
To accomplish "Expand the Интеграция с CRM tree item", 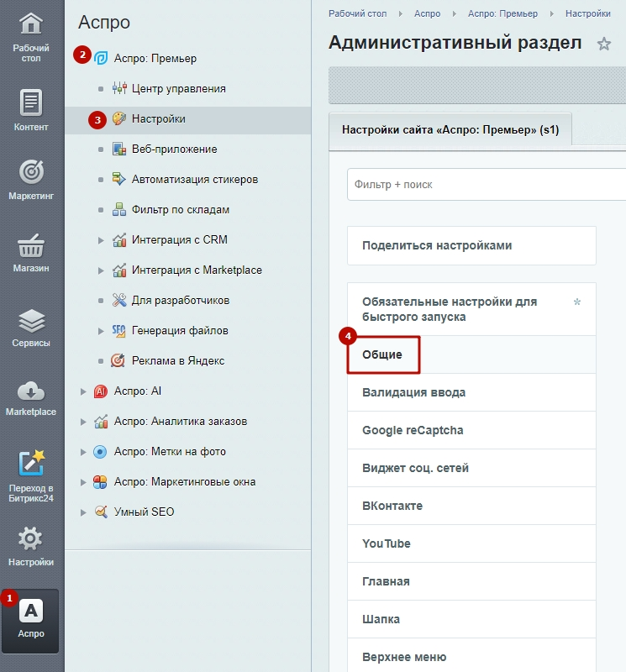I will click(101, 240).
